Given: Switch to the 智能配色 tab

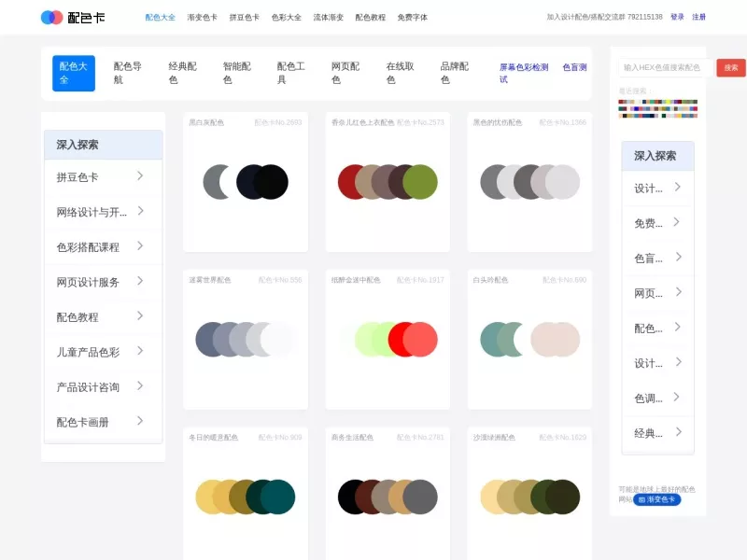Looking at the screenshot, I should click(237, 74).
